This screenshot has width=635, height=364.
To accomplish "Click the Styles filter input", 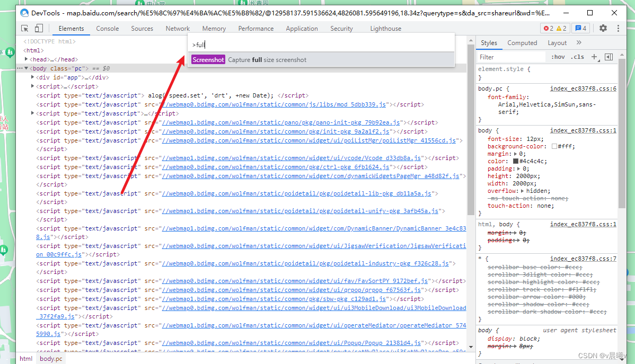I will pos(511,57).
